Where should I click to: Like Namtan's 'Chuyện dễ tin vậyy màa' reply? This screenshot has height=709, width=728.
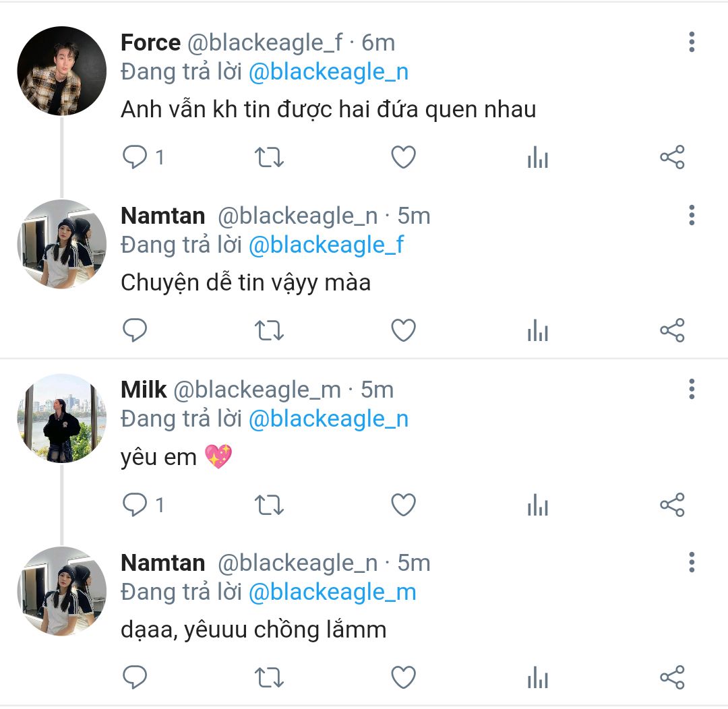(x=403, y=331)
